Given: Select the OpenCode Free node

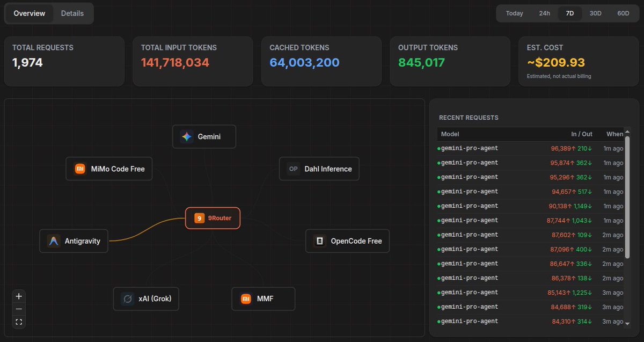Looking at the screenshot, I should [x=347, y=241].
